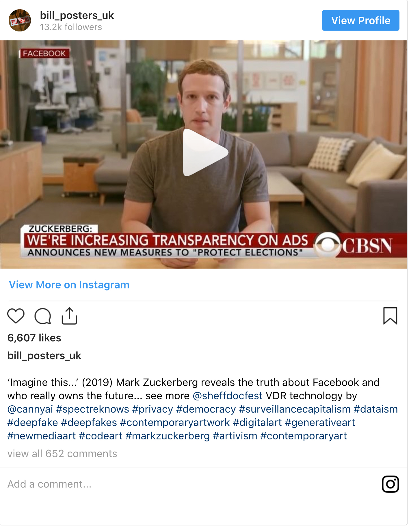Click the View Profile button
Viewport: 409px width, 532px height.
[361, 20]
